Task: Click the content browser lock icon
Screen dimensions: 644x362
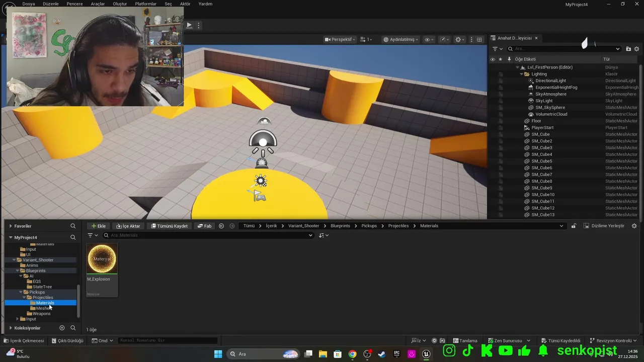Action: (x=574, y=226)
